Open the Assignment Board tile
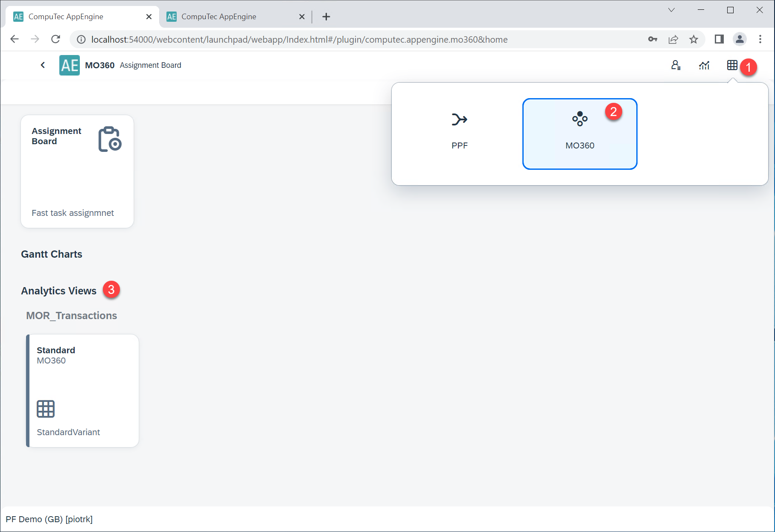This screenshot has width=775, height=532. pyautogui.click(x=77, y=171)
